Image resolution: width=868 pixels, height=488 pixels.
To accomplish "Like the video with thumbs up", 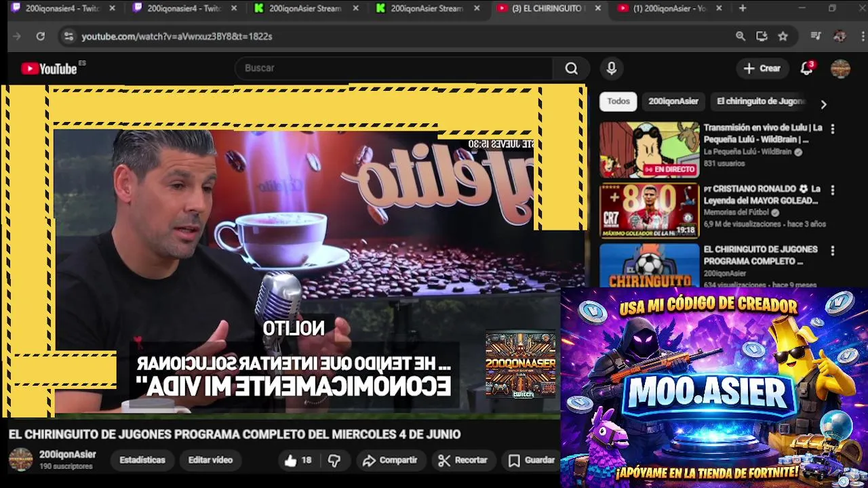I will click(297, 460).
